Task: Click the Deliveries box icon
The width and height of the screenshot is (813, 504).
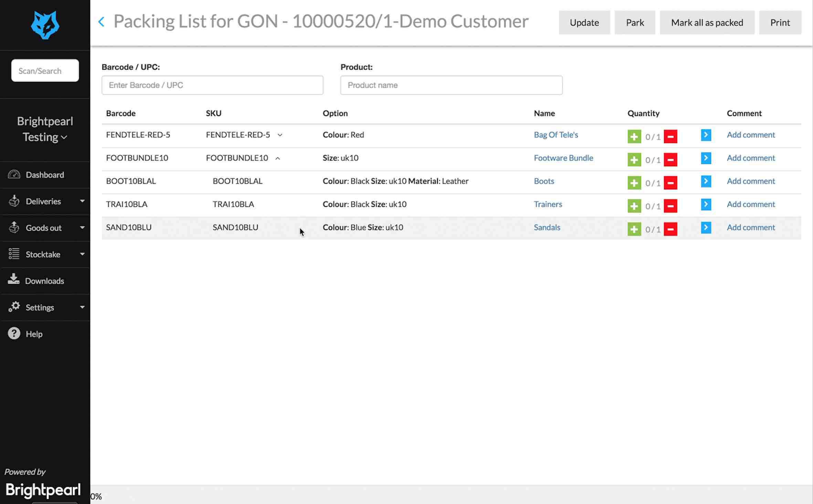Action: click(14, 201)
